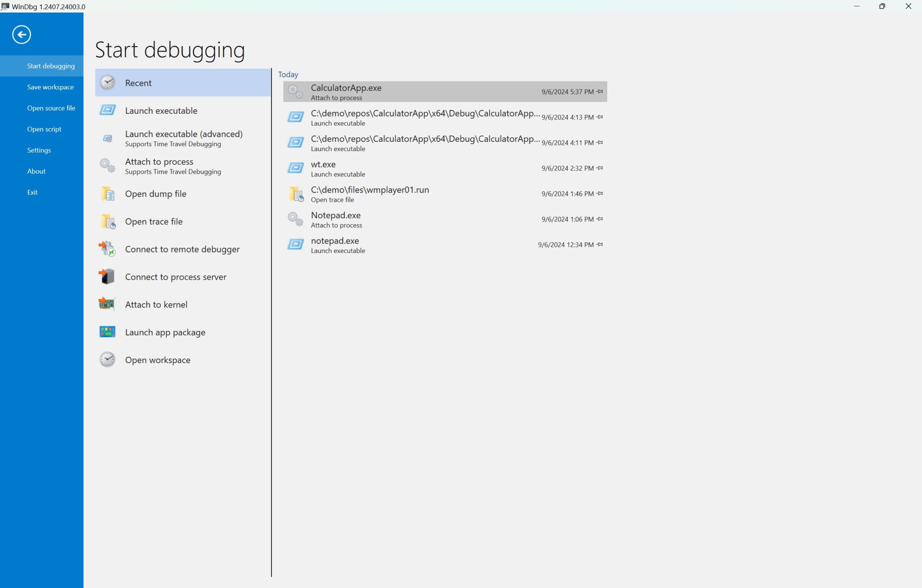Click Exit in the sidebar
922x588 pixels.
tap(32, 192)
